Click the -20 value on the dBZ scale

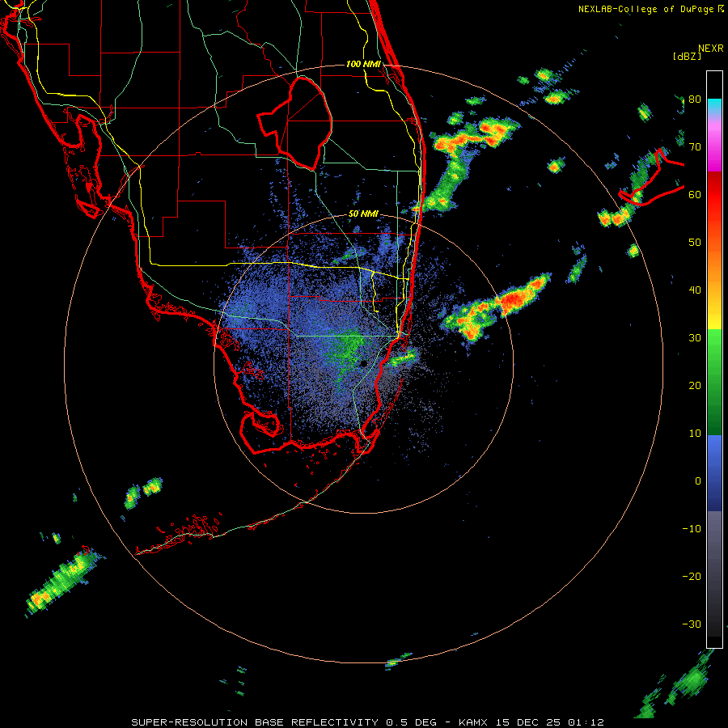click(692, 577)
